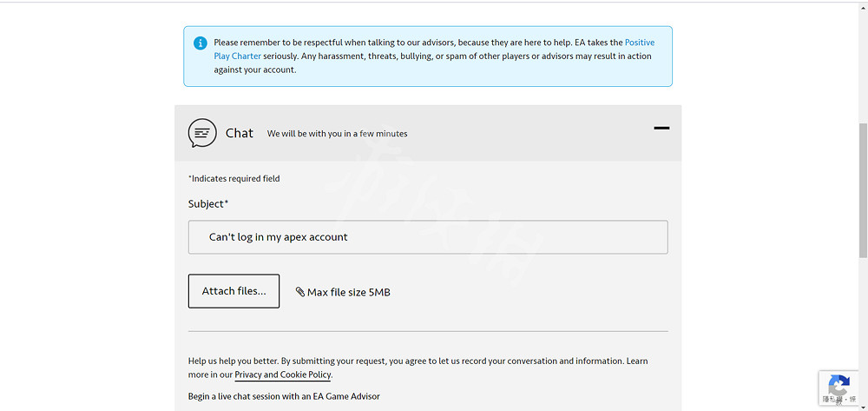
Task: Click the paperclip attachment icon
Action: (x=300, y=292)
